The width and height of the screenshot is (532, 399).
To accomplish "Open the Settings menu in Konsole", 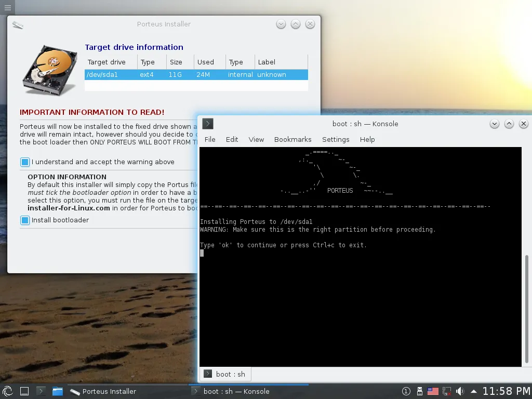I will pyautogui.click(x=335, y=139).
